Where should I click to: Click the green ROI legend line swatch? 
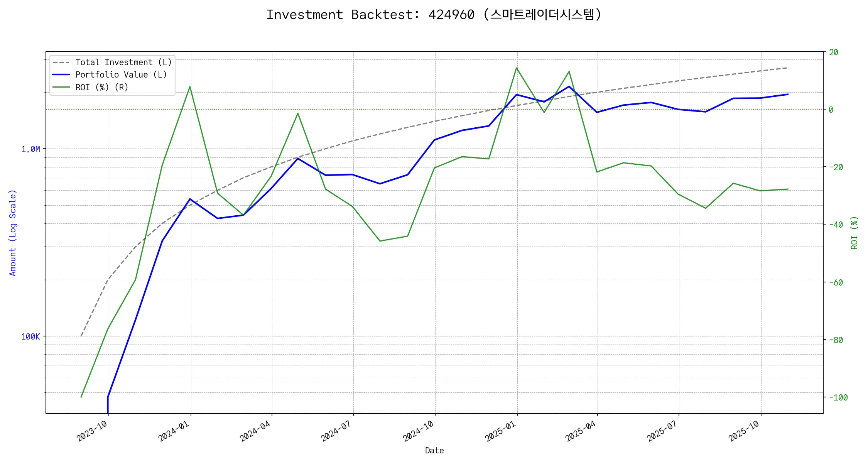[x=61, y=88]
